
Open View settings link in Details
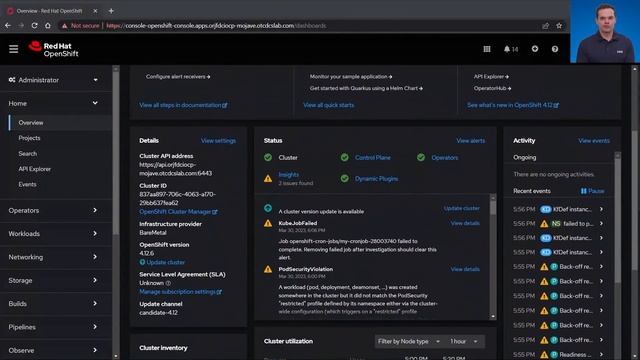click(x=218, y=140)
